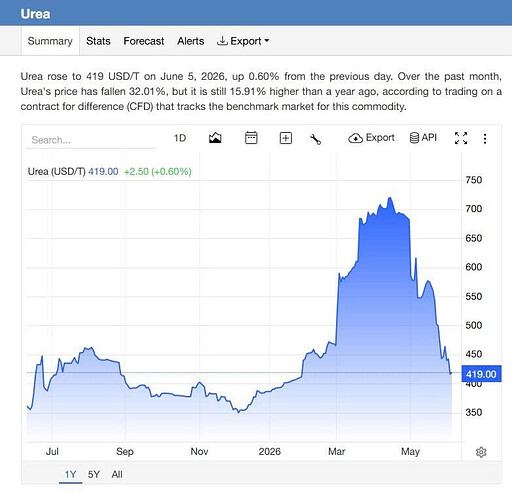Open the calendar date range icon
The width and height of the screenshot is (512, 500).
click(x=251, y=138)
